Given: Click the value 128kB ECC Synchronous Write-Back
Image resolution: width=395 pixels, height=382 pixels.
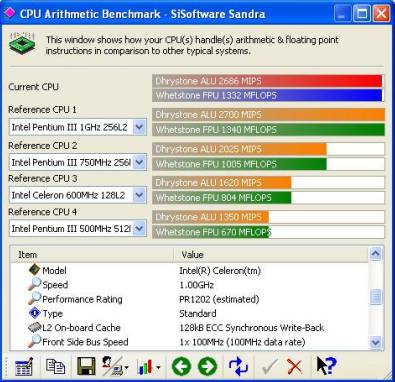Looking at the screenshot, I should click(x=252, y=328).
